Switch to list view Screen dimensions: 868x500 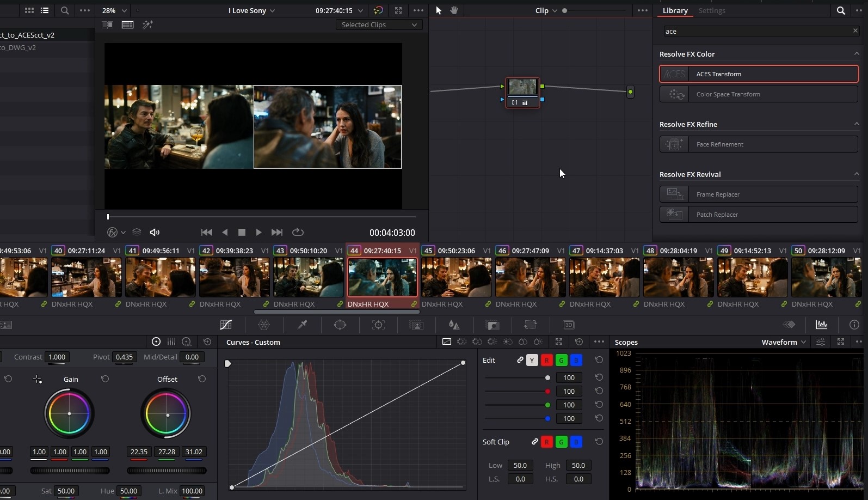pos(45,10)
